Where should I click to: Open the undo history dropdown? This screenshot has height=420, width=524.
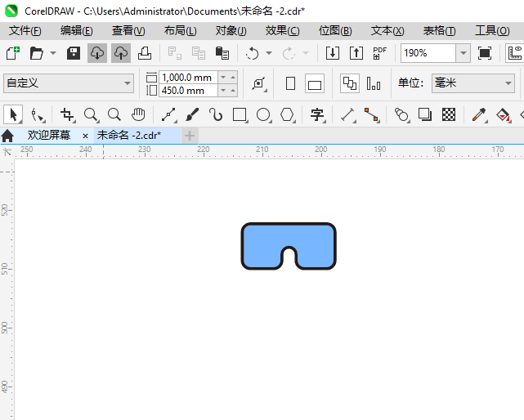point(269,53)
